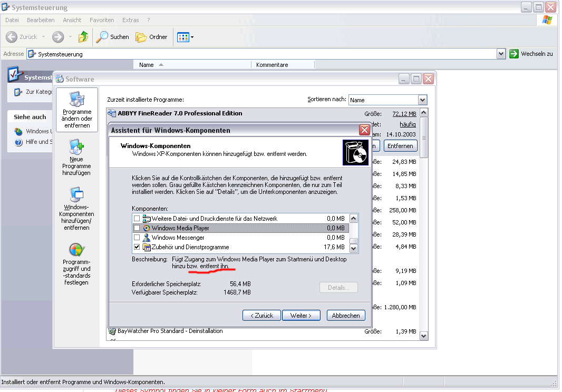Go up one folder level using toolbar icon
The height and width of the screenshot is (392, 562).
(83, 36)
